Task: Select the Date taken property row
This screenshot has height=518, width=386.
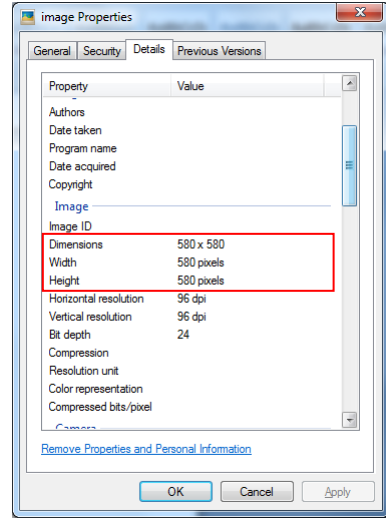Action: 192,130
